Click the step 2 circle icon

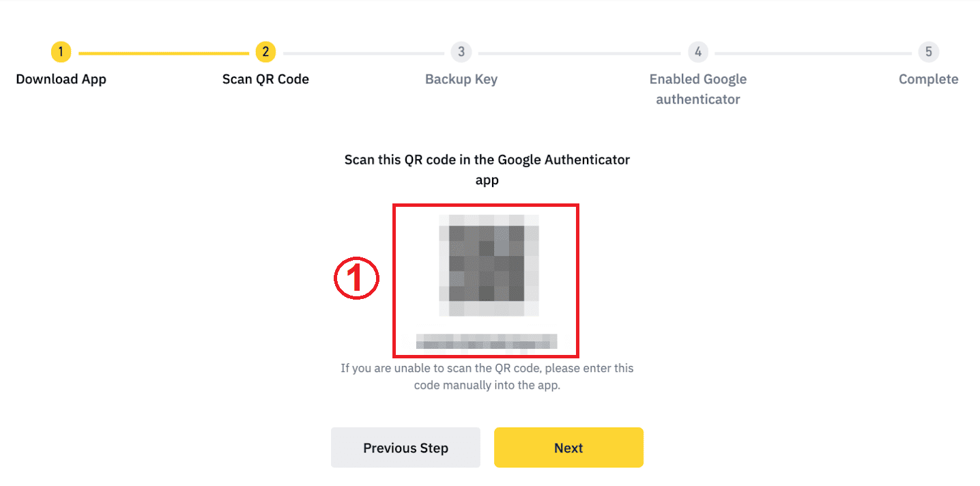pyautogui.click(x=265, y=52)
